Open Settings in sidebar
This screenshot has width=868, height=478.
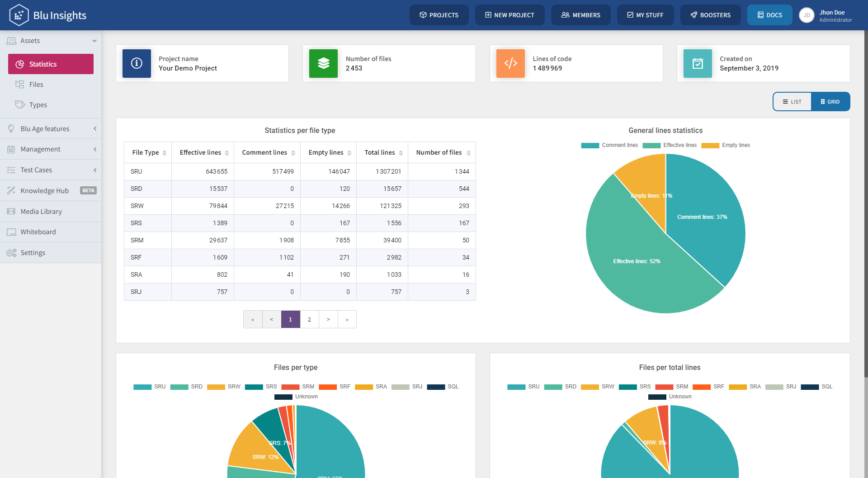point(51,253)
